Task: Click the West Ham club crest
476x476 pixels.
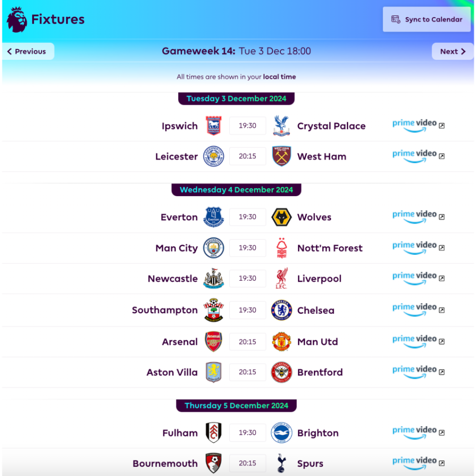Action: (281, 156)
